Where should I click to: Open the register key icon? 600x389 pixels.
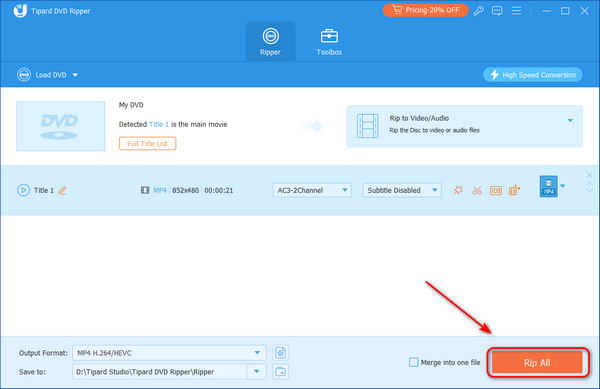pos(478,11)
